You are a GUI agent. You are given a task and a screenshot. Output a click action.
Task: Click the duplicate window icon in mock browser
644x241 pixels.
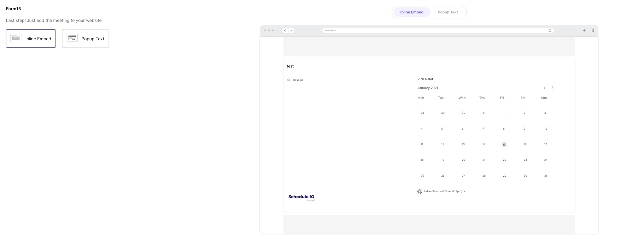[593, 30]
